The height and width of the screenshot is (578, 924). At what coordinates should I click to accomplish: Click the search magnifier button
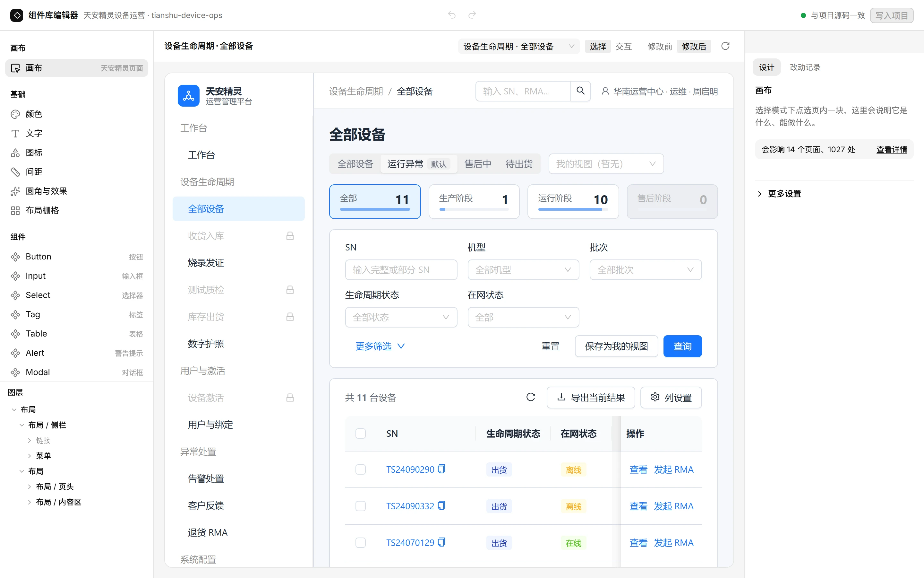(x=580, y=91)
